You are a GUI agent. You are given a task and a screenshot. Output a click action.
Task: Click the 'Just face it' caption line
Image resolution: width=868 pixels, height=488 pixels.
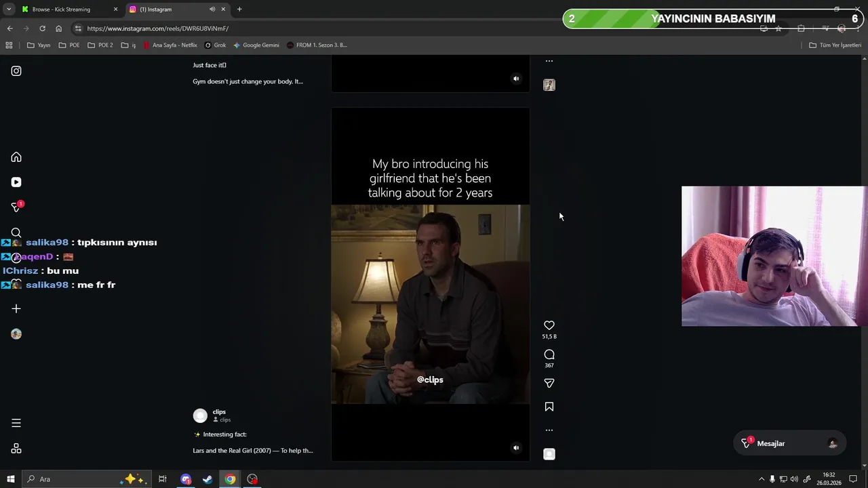(209, 65)
